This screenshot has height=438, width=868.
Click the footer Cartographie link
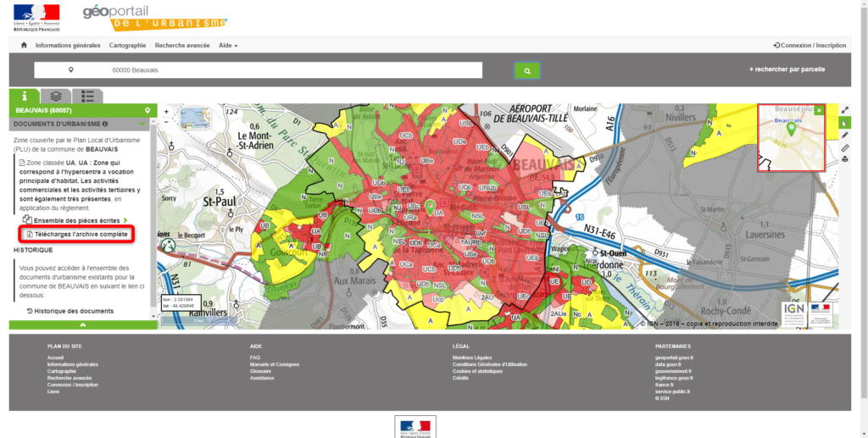click(x=61, y=371)
